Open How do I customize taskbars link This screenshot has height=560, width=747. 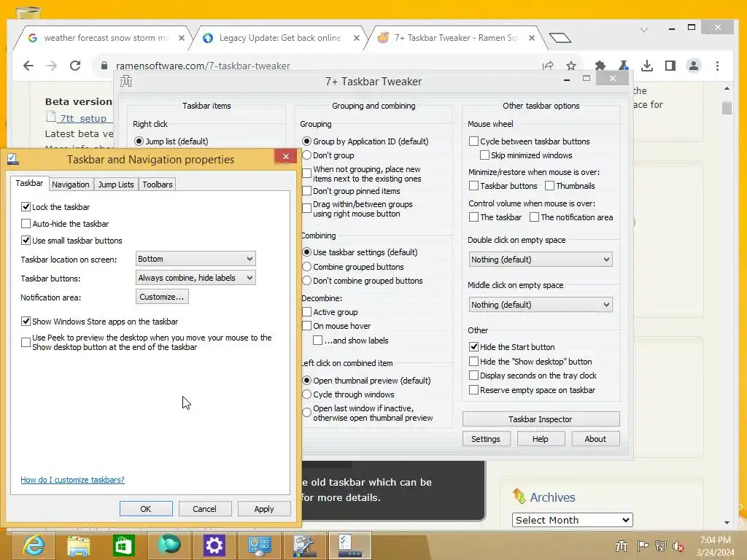coord(72,480)
